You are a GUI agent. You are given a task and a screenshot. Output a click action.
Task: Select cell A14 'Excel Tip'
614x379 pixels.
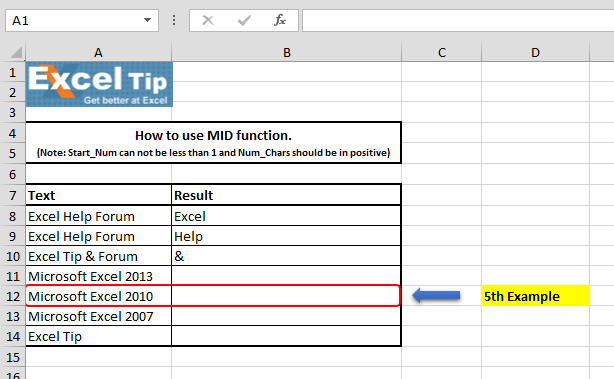tap(99, 336)
